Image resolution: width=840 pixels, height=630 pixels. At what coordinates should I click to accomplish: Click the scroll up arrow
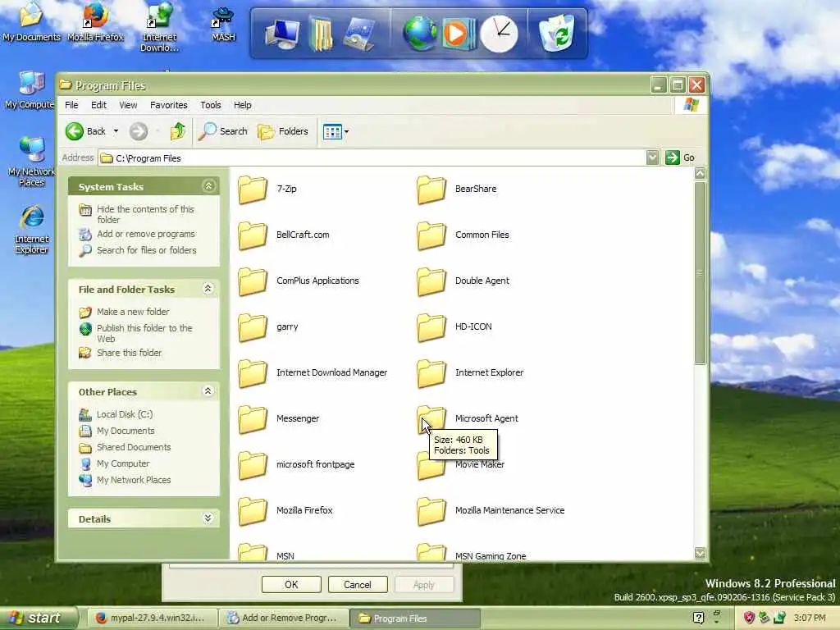point(700,174)
